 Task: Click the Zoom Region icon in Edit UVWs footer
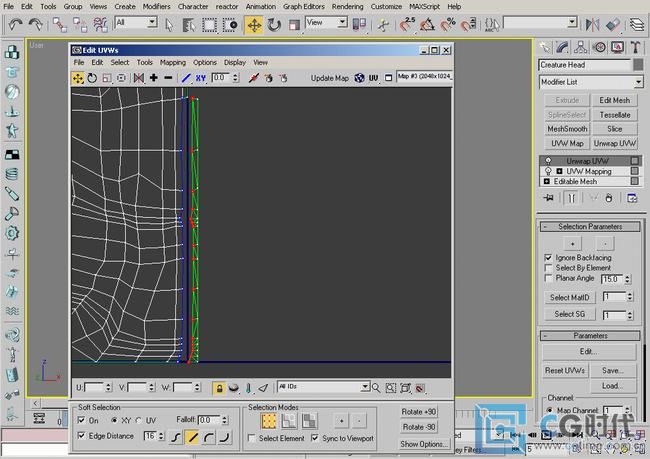[390, 388]
